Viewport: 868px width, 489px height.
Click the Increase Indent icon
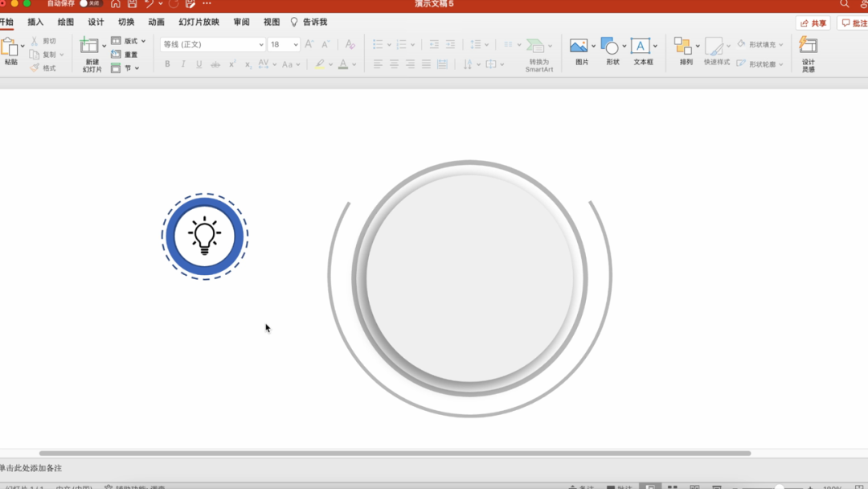[451, 44]
